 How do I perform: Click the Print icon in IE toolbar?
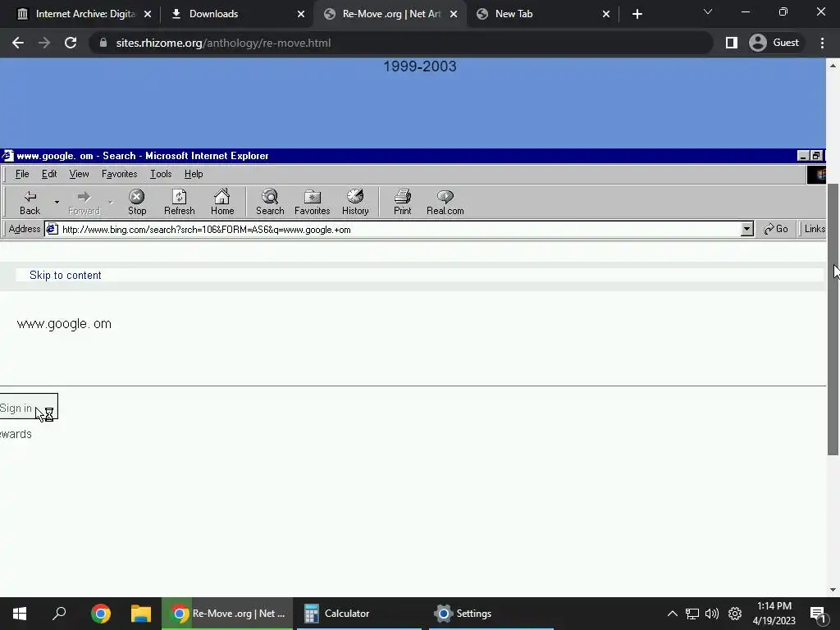coord(402,202)
